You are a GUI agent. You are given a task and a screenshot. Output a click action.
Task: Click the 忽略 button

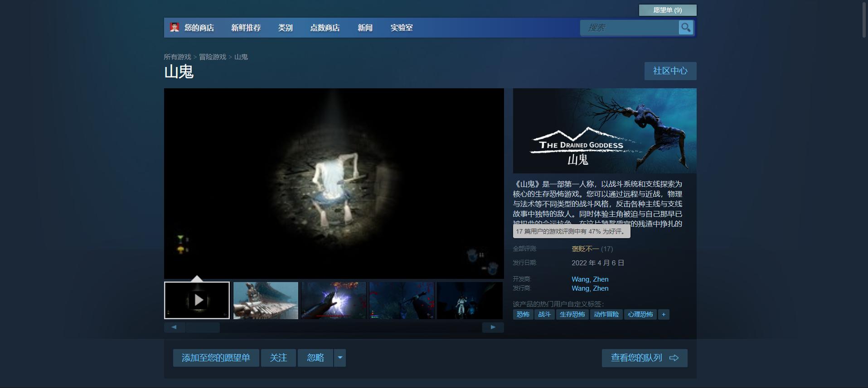(x=315, y=358)
